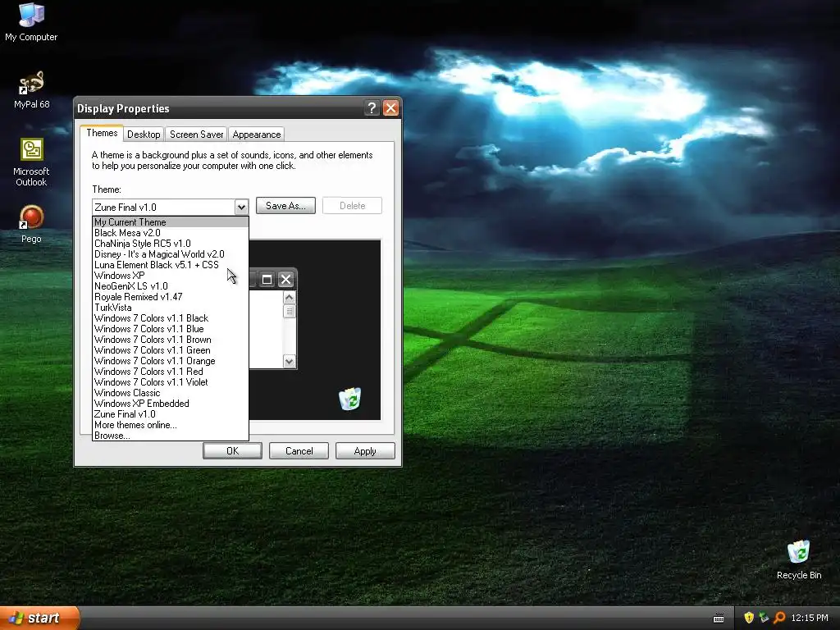Select Zune Final v1.0 in list
Screen dimensions: 840x630
(171, 414)
